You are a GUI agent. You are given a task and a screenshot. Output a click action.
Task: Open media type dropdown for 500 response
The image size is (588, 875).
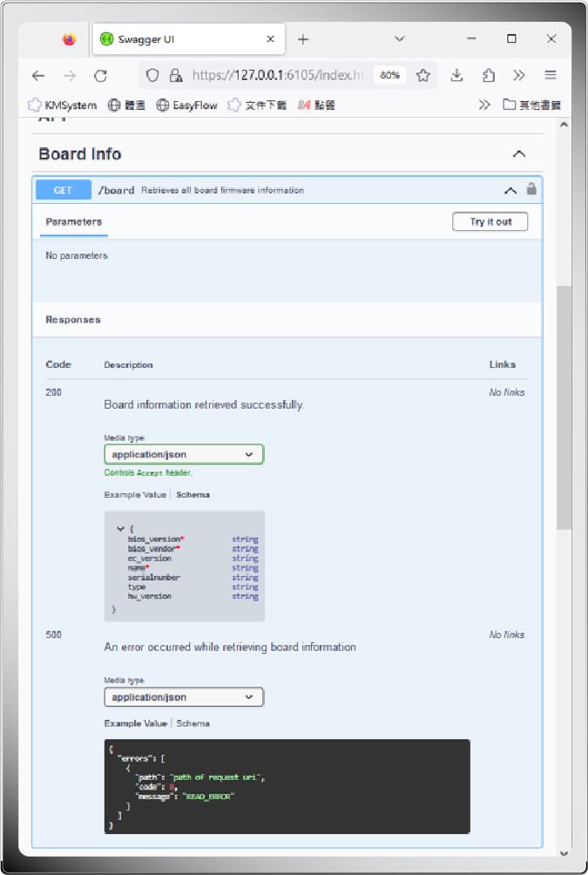tap(183, 697)
